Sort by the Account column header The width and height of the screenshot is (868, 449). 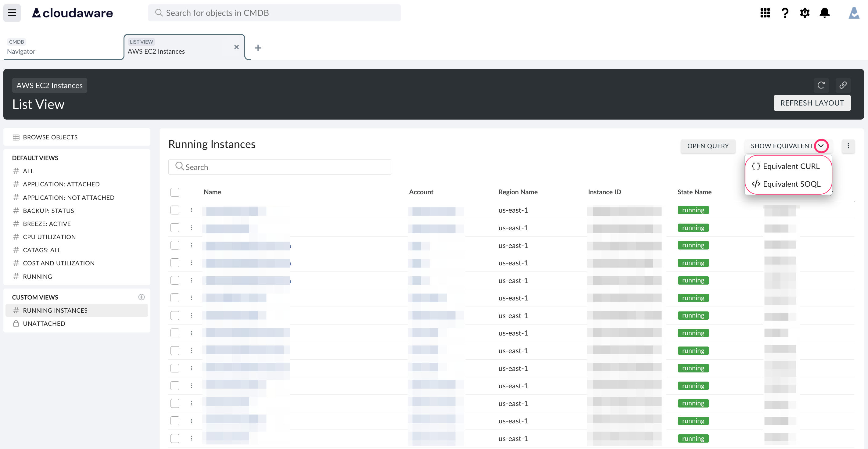tap(421, 192)
